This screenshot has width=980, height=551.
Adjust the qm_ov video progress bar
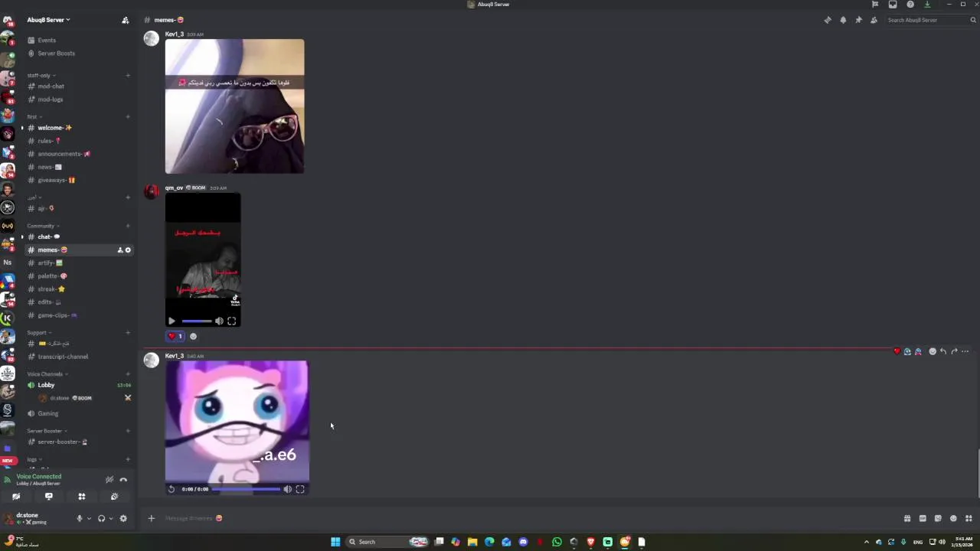tap(197, 321)
